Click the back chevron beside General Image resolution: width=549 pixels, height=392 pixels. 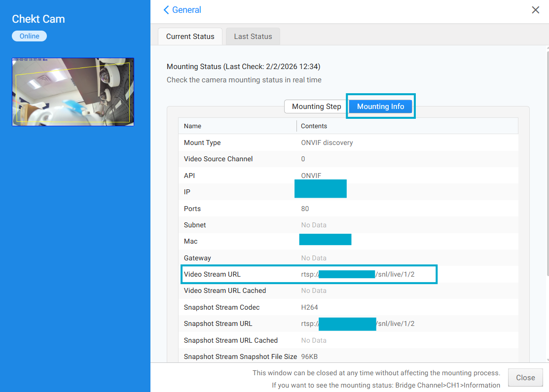pyautogui.click(x=166, y=10)
